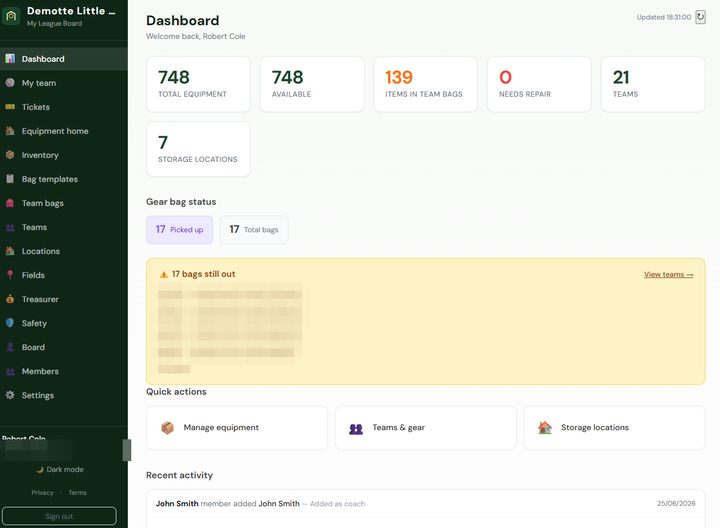Click the Teams people icon in sidebar

pos(10,227)
